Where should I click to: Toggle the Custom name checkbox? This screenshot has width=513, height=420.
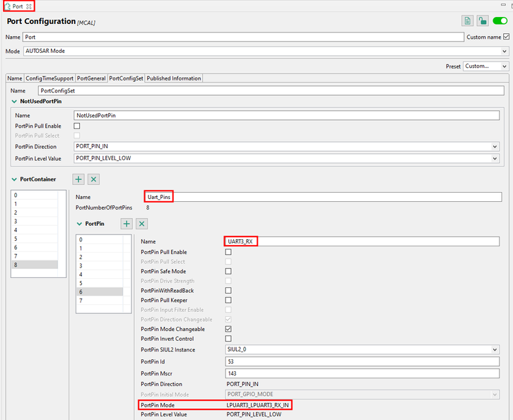[x=506, y=37]
